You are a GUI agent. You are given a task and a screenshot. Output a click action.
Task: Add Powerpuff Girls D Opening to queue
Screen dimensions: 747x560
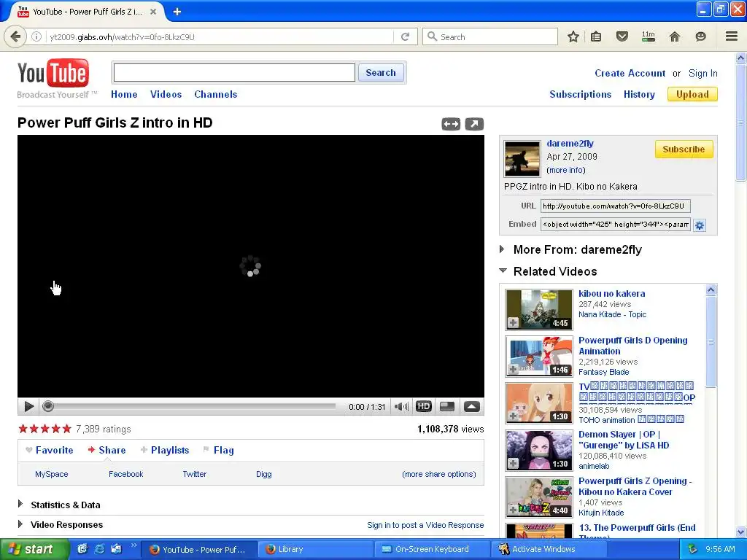pyautogui.click(x=513, y=369)
